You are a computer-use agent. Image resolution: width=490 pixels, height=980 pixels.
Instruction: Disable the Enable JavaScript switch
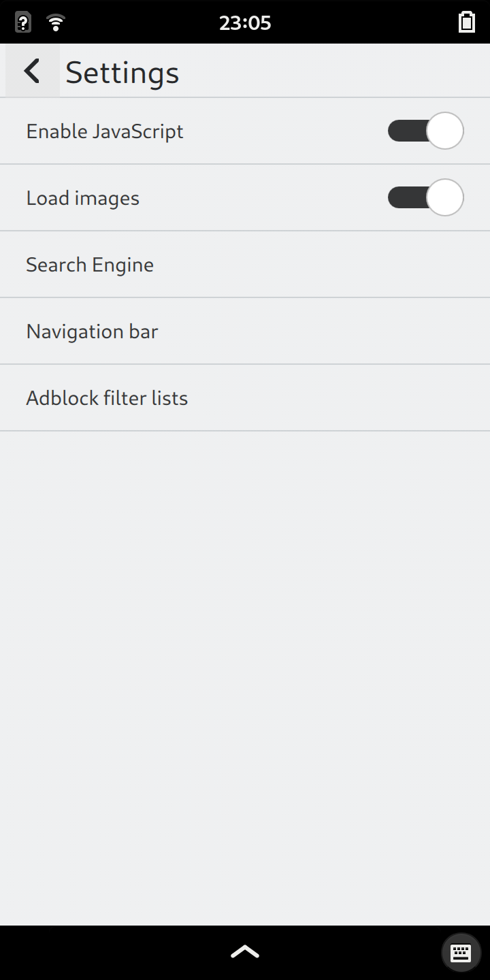pos(425,131)
